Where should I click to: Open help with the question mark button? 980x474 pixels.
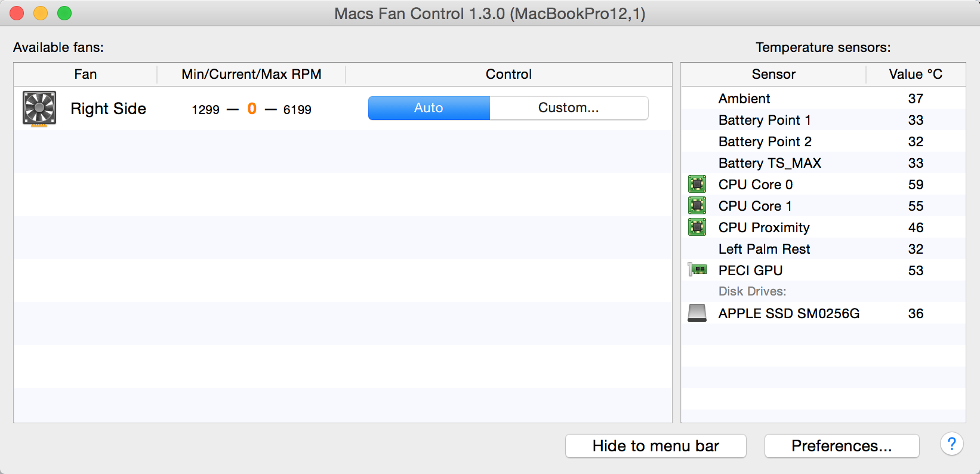coord(951,444)
